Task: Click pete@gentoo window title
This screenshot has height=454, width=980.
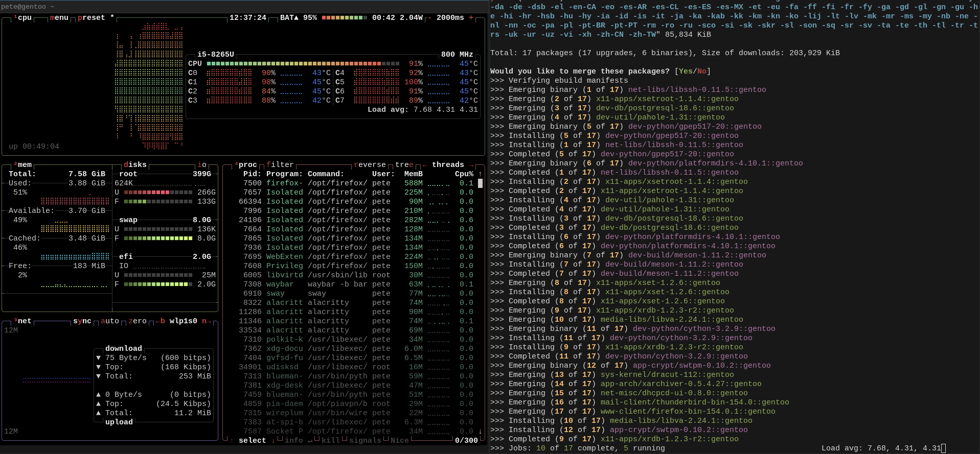Action: [x=28, y=7]
